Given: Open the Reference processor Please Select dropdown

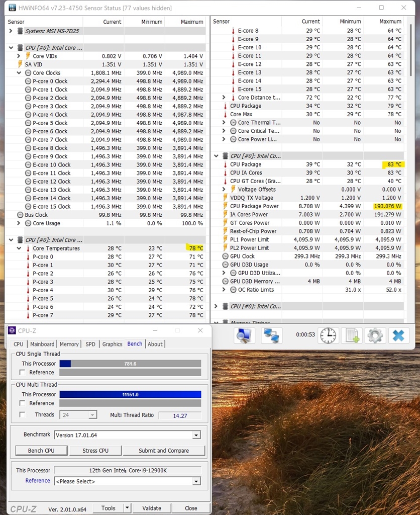Looking at the screenshot, I should [x=196, y=481].
